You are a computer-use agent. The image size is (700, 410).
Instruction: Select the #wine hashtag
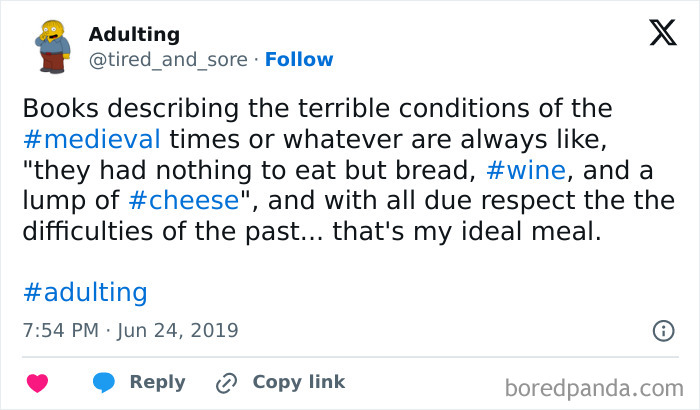(x=528, y=168)
